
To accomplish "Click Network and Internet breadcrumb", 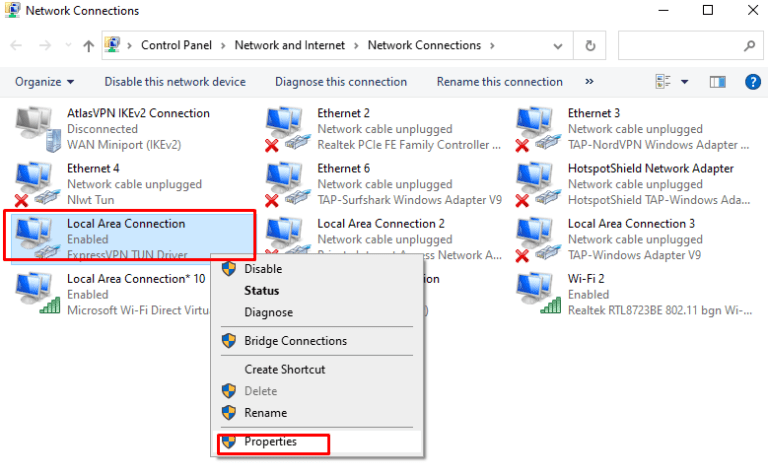I will click(289, 45).
